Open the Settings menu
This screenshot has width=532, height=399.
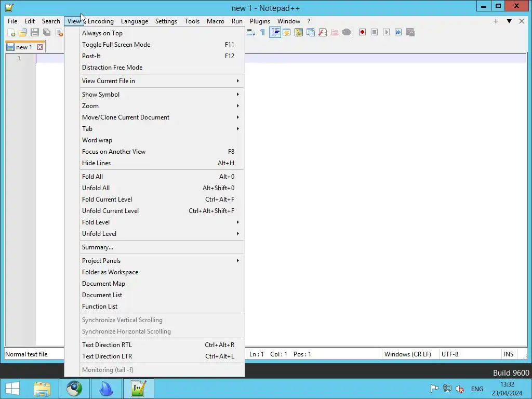pos(166,21)
